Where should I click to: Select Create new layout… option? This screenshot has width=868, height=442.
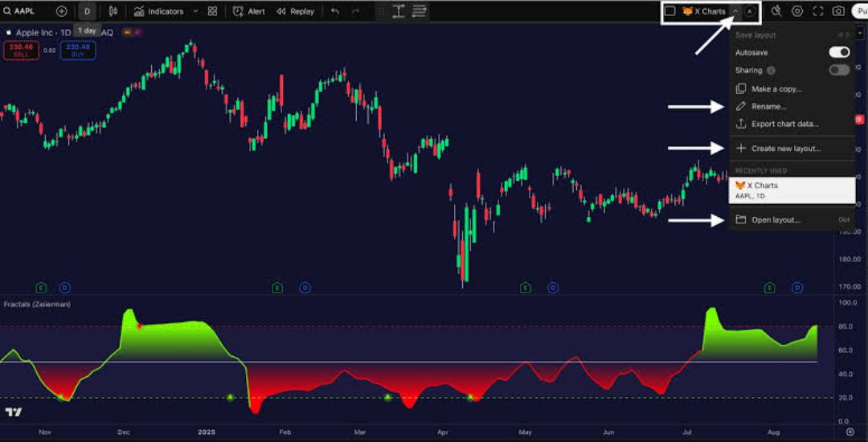[785, 149]
